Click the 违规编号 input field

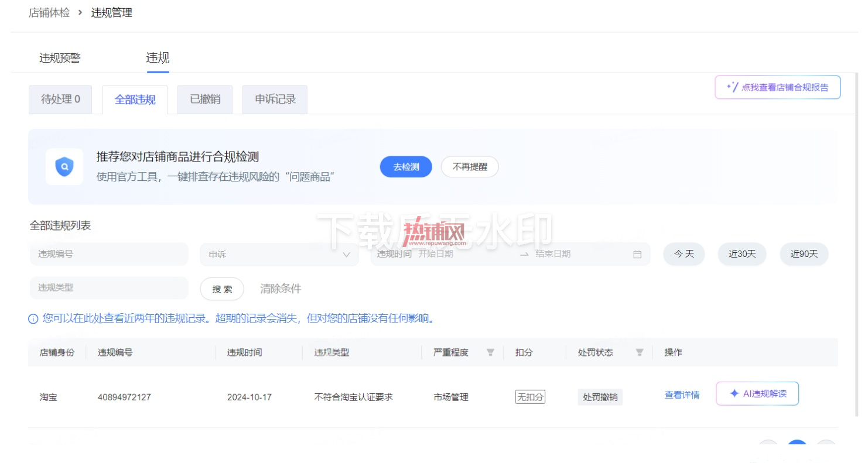[x=109, y=254]
